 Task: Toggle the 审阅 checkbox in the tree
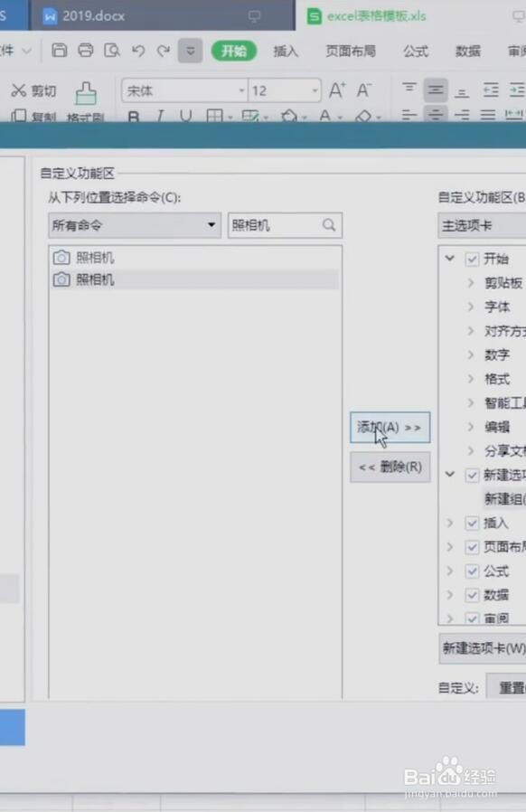point(472,618)
